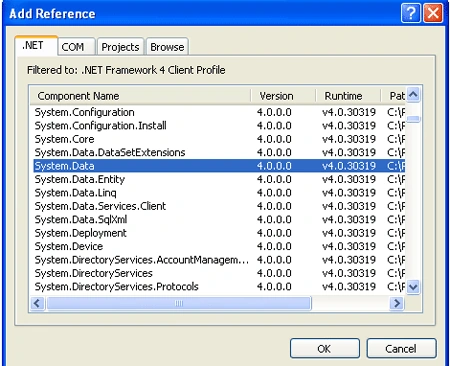
Task: Select the highlighted System.Data row
Action: pos(219,166)
